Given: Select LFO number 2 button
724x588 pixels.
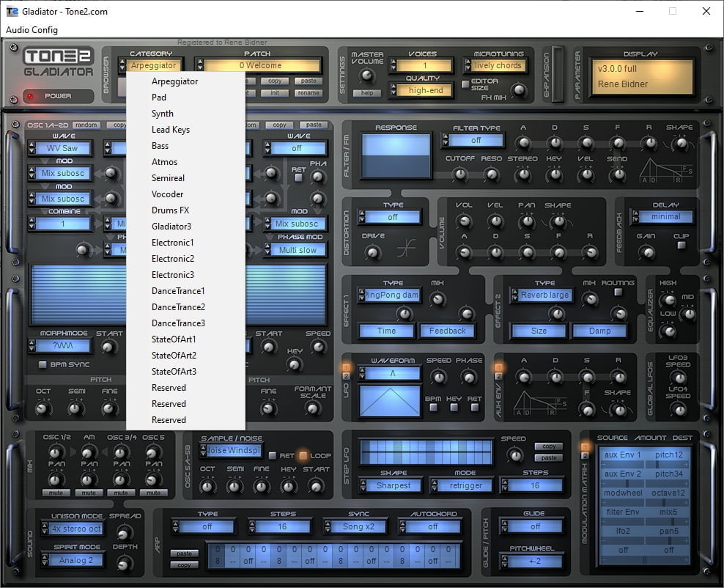Looking at the screenshot, I should 346,377.
